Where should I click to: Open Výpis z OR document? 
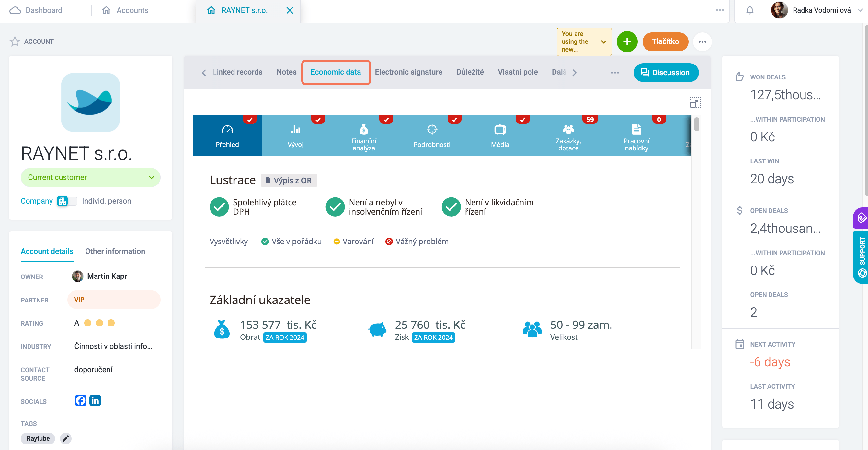[x=289, y=181]
